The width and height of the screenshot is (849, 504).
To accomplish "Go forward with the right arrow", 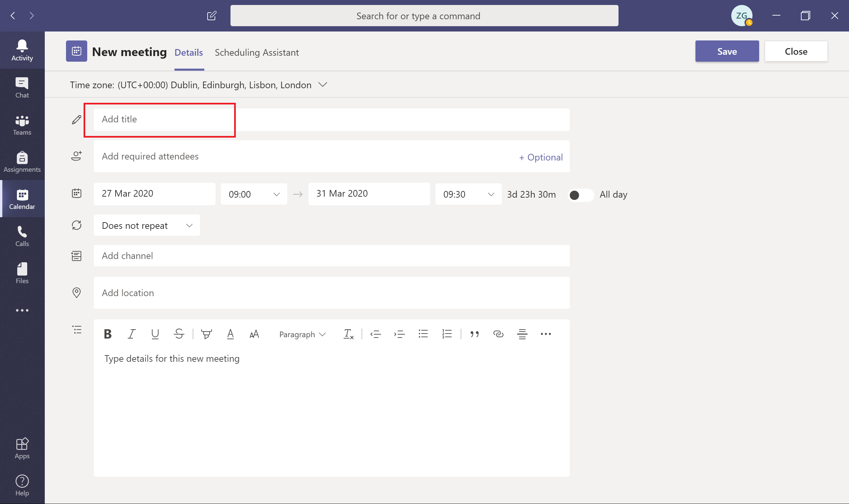I will (x=32, y=16).
